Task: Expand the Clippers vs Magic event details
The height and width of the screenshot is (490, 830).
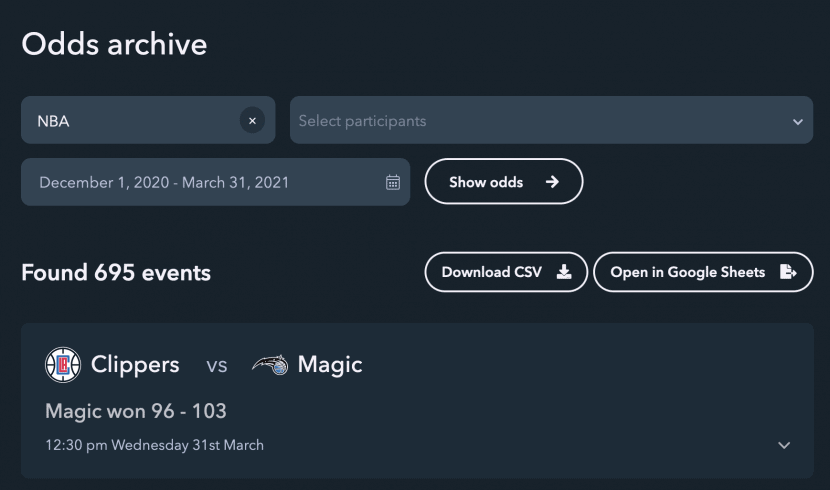Action: (784, 445)
